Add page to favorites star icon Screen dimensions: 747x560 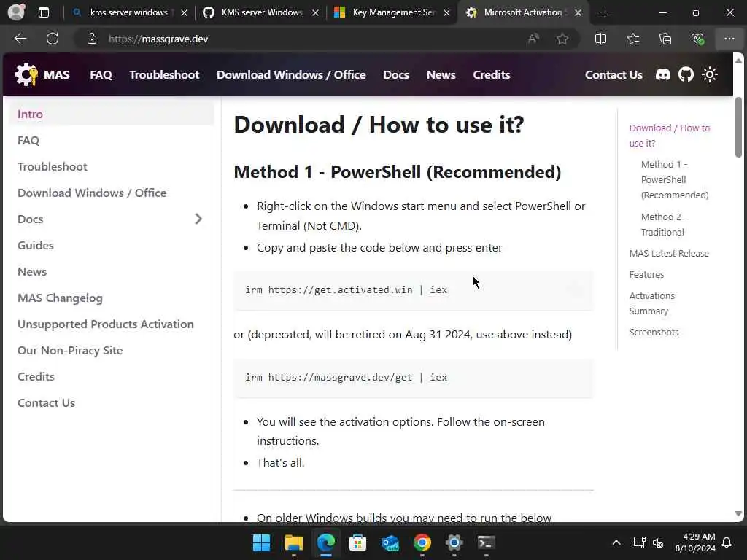pyautogui.click(x=562, y=39)
